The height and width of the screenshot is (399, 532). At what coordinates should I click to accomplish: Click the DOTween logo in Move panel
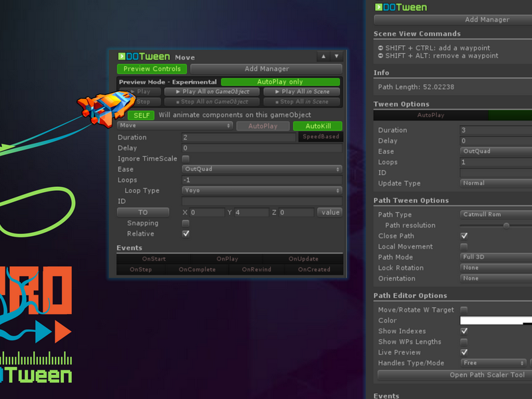pyautogui.click(x=144, y=57)
